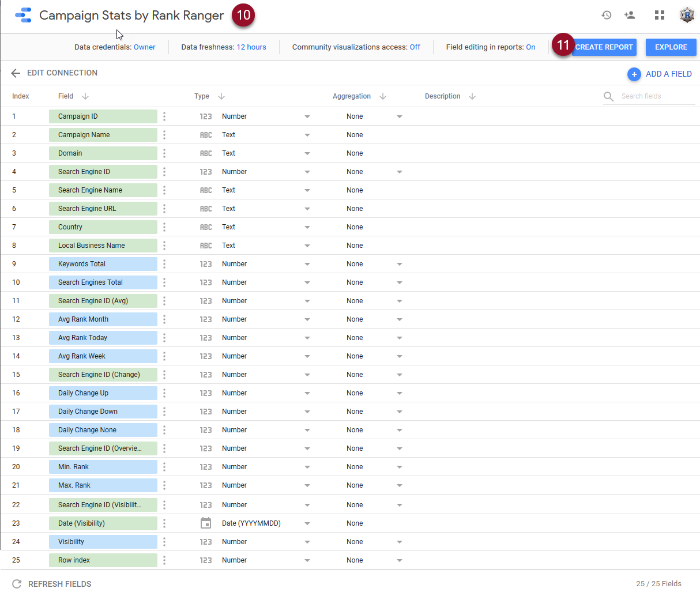
Task: Sort by Field column arrow
Action: point(85,96)
